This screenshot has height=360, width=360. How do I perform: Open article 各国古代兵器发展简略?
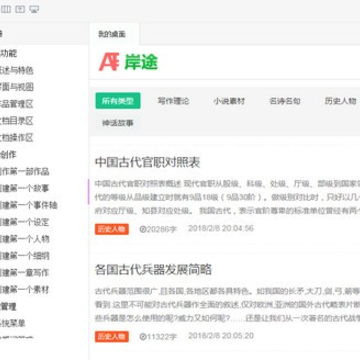point(153,269)
